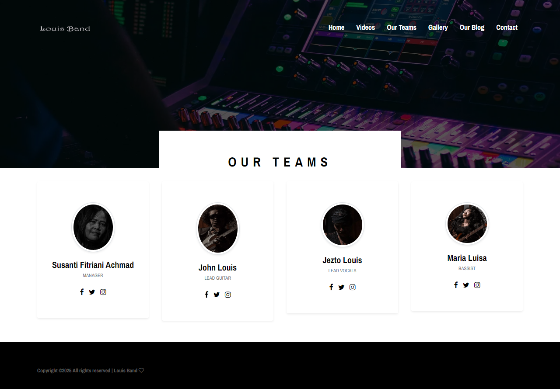
Task: Click John Louis's Facebook icon
Action: (206, 295)
